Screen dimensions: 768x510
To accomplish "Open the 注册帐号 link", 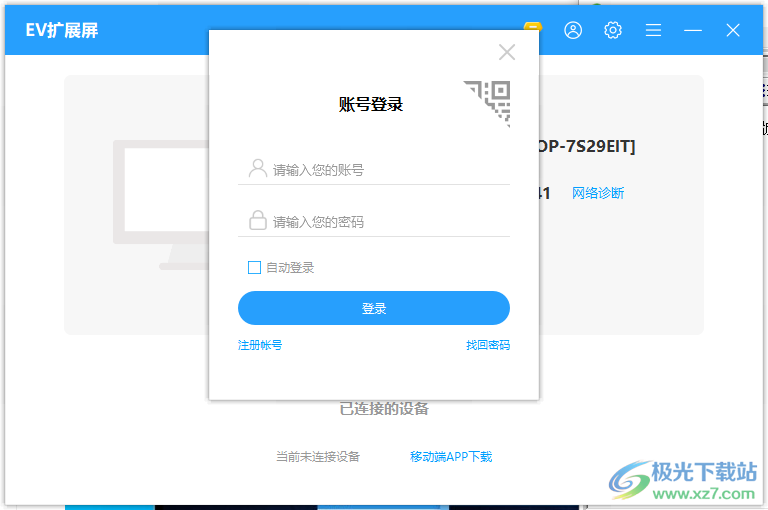I will pos(260,345).
